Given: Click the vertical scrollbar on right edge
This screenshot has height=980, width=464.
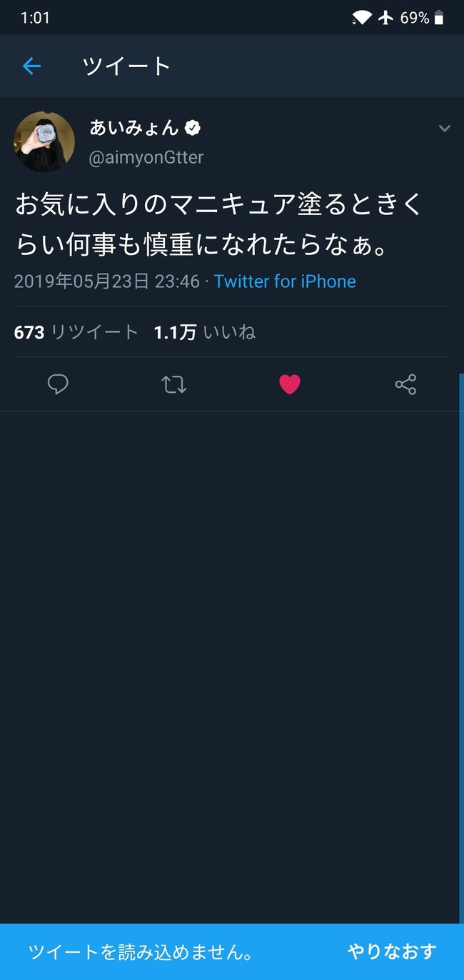Looking at the screenshot, I should (x=461, y=643).
